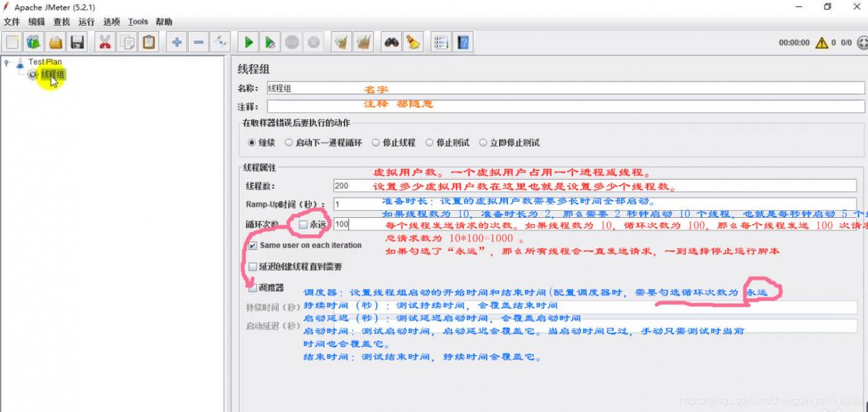
Task: Click the Paste clipboard icon
Action: pyautogui.click(x=149, y=42)
